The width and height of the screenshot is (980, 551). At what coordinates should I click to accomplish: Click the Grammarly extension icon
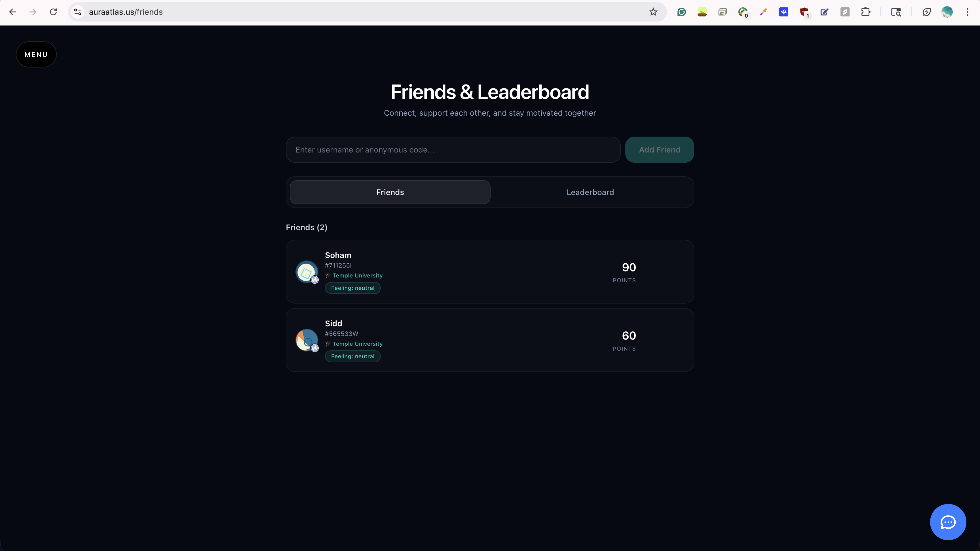[x=681, y=12]
